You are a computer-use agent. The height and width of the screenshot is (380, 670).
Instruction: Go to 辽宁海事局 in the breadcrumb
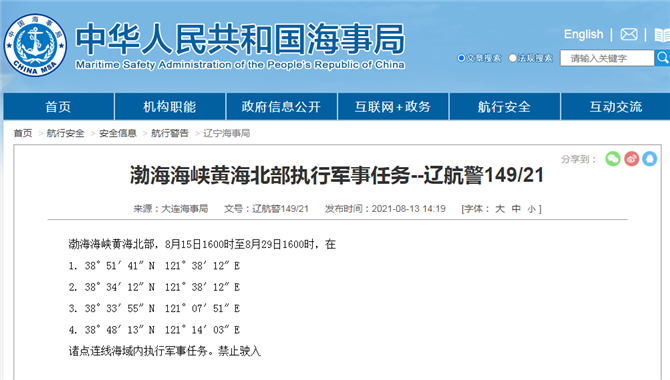(226, 133)
